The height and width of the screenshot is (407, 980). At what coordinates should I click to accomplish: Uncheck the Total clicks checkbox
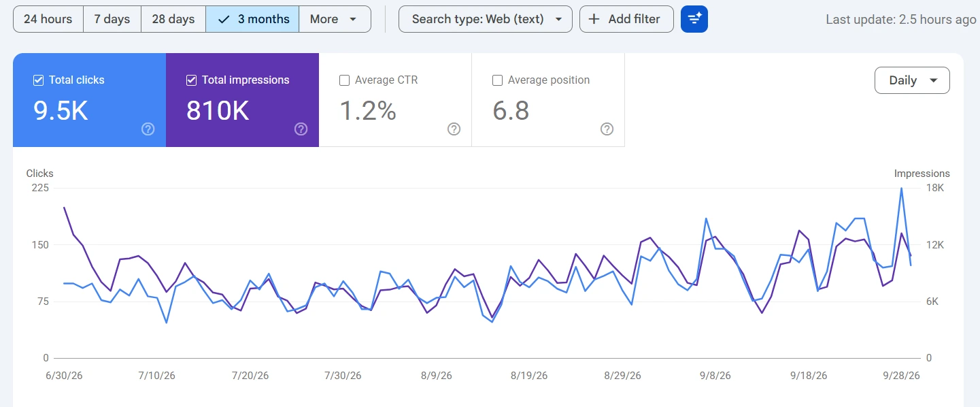coord(39,80)
